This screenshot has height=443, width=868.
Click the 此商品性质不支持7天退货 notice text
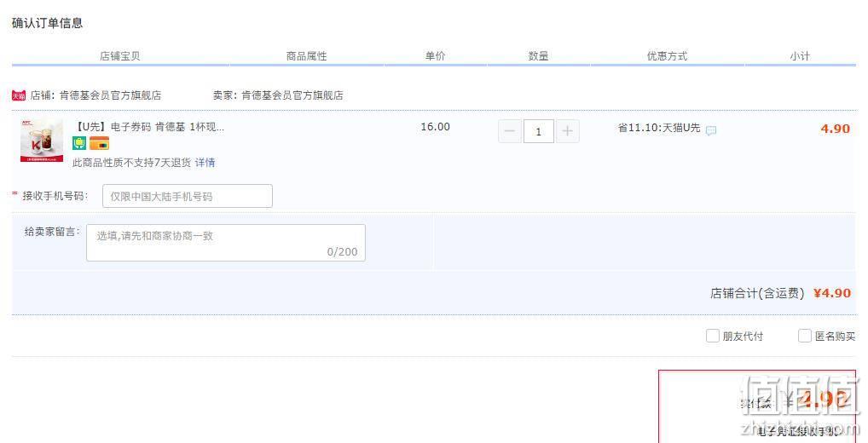(131, 163)
